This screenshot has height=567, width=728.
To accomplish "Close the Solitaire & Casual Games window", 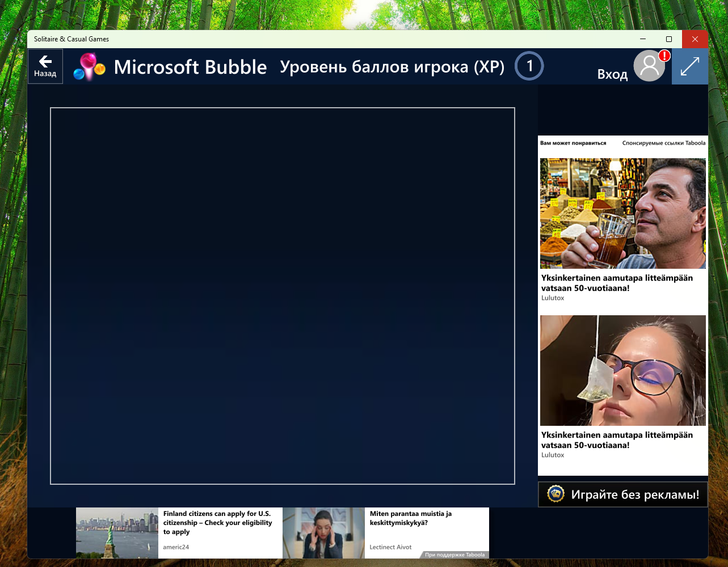I will click(x=695, y=39).
